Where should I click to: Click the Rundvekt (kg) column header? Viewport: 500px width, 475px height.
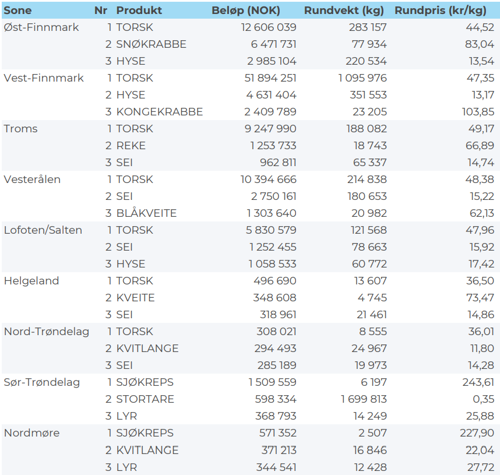pyautogui.click(x=344, y=10)
